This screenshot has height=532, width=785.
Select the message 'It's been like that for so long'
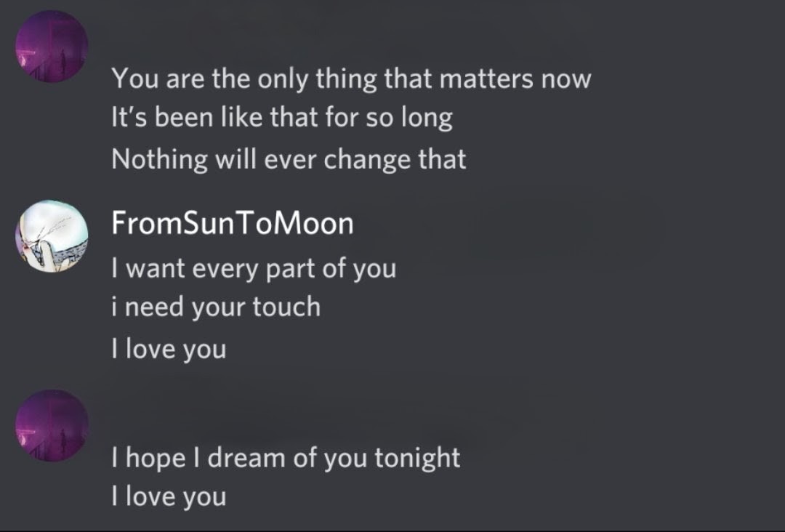[282, 118]
